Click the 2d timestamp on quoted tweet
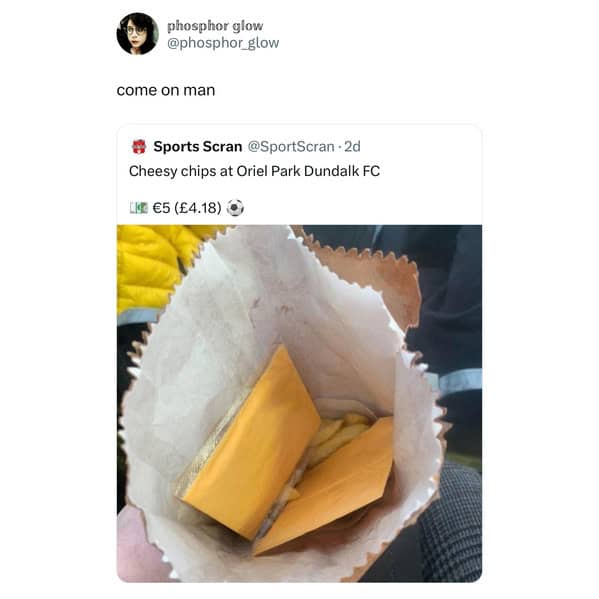599x599 pixels. [x=352, y=147]
